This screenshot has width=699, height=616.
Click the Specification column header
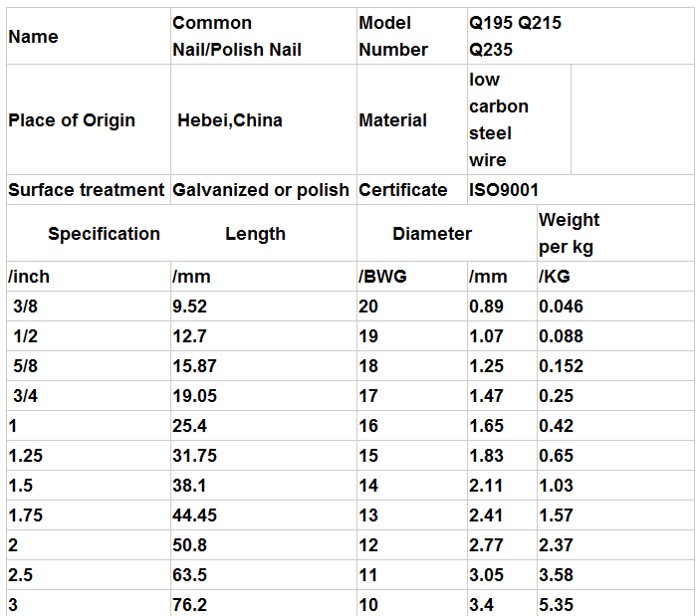click(x=104, y=234)
